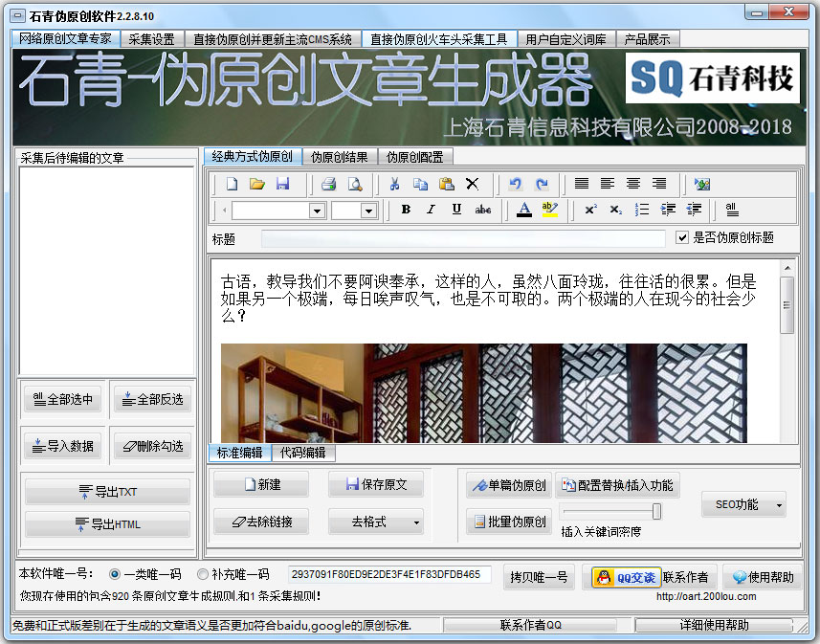Toggle italic formatting
Image resolution: width=820 pixels, height=644 pixels.
(x=431, y=210)
